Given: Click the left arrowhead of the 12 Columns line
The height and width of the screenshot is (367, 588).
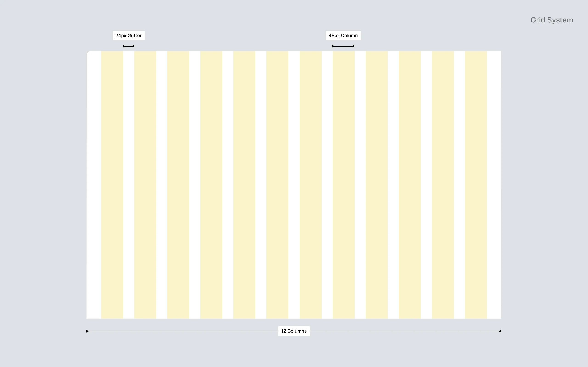Looking at the screenshot, I should (x=88, y=331).
